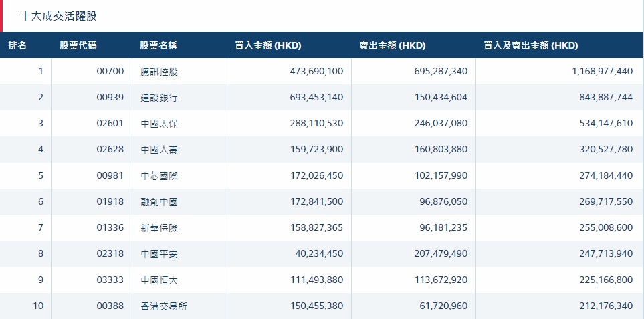Select stock code 02601
This screenshot has width=644, height=319.
[x=110, y=124]
